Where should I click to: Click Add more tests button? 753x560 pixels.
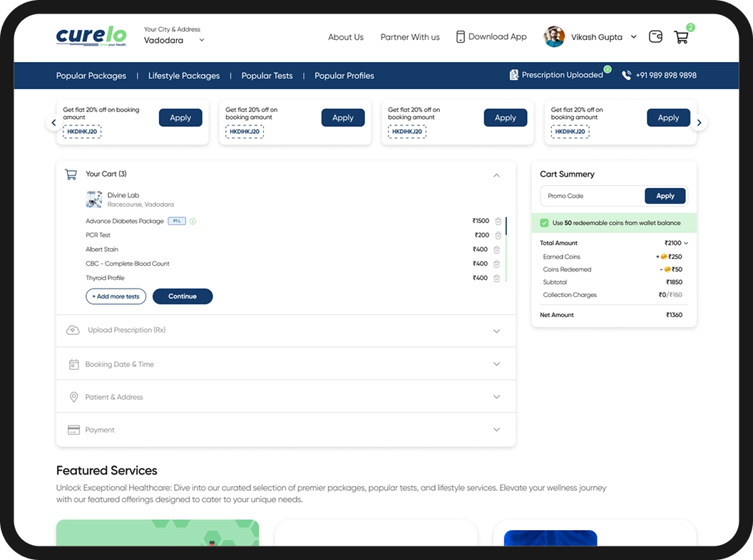(x=116, y=296)
